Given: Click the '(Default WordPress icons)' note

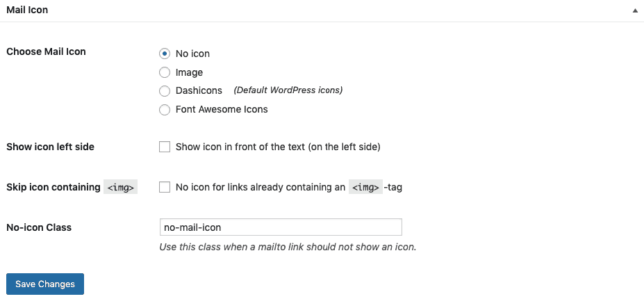Looking at the screenshot, I should pos(288,90).
